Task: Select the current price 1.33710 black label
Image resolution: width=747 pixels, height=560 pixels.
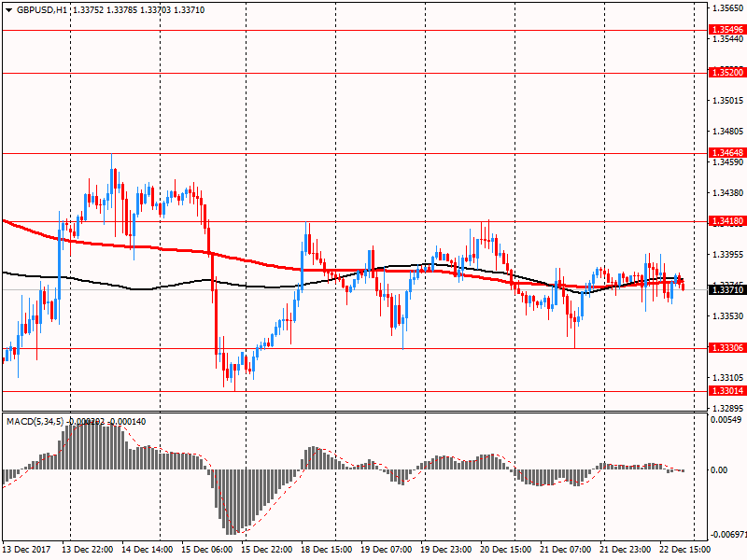Action: [x=727, y=289]
